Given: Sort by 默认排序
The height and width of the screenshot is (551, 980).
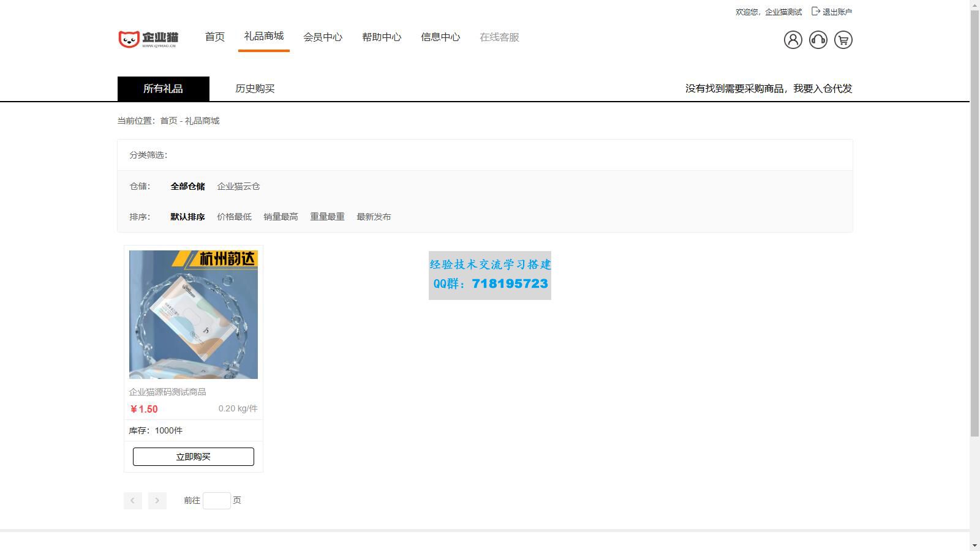Looking at the screenshot, I should tap(187, 217).
